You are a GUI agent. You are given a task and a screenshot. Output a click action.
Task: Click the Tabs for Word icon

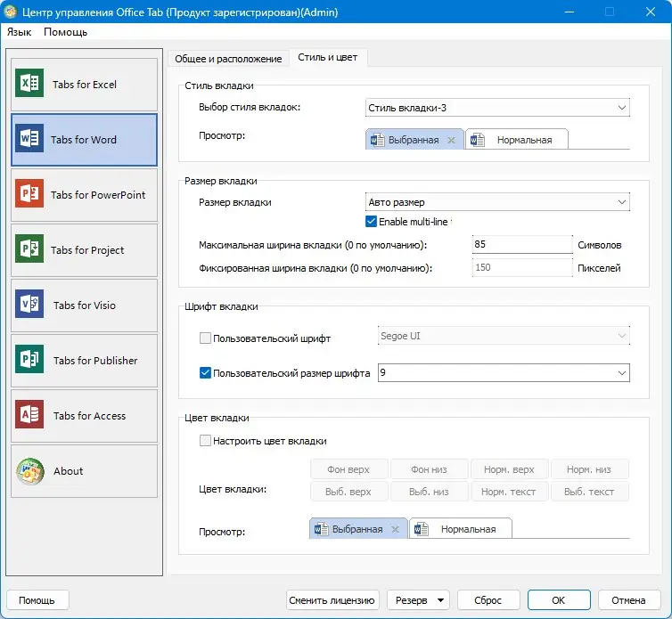coord(29,138)
